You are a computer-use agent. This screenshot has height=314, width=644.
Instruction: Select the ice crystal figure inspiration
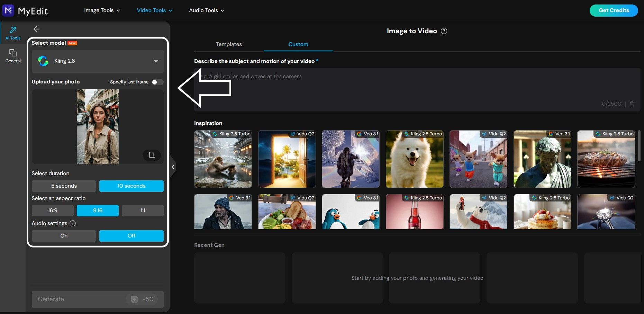point(351,159)
